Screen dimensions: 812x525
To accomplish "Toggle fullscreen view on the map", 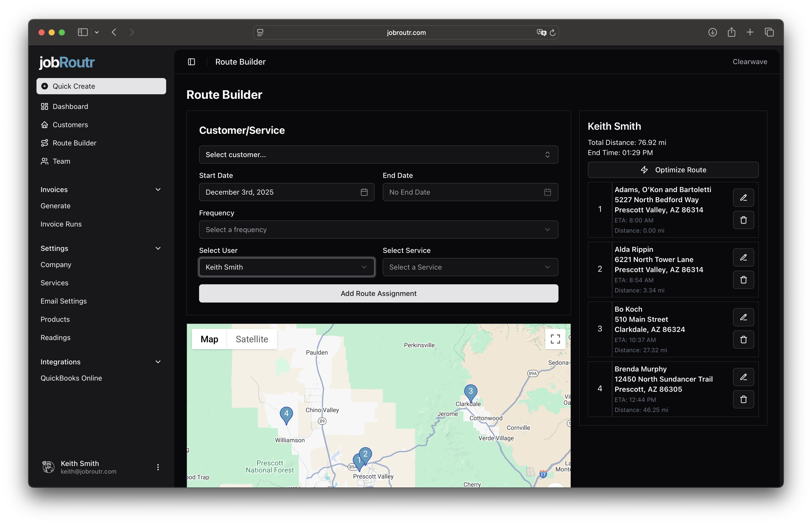I will [x=555, y=339].
